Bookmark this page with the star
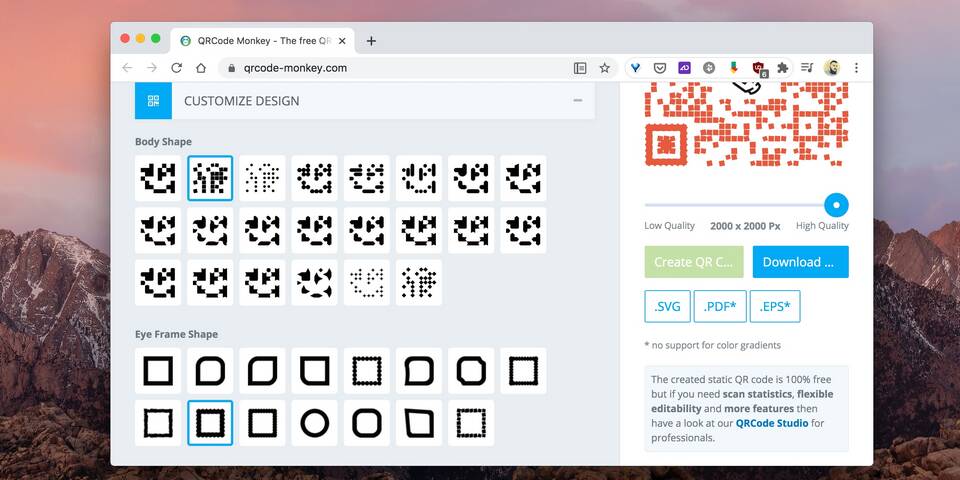The image size is (960, 480). (x=604, y=68)
